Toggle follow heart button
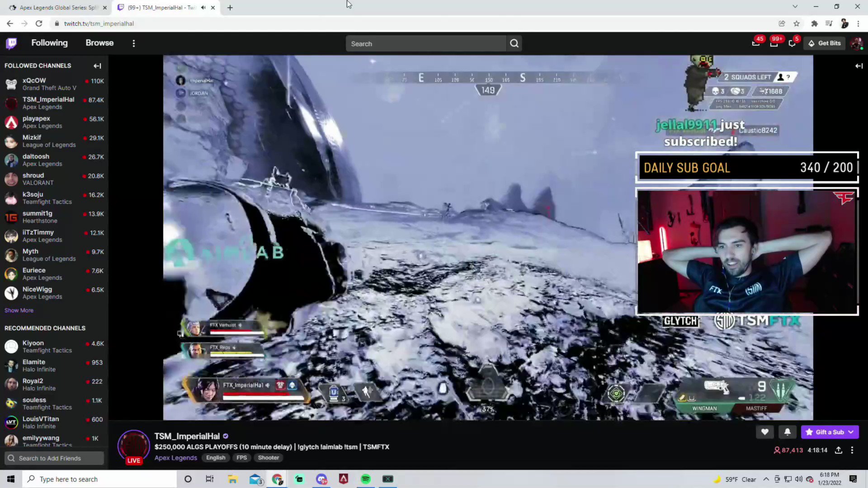Screen dimensions: 868x488 click(764, 432)
